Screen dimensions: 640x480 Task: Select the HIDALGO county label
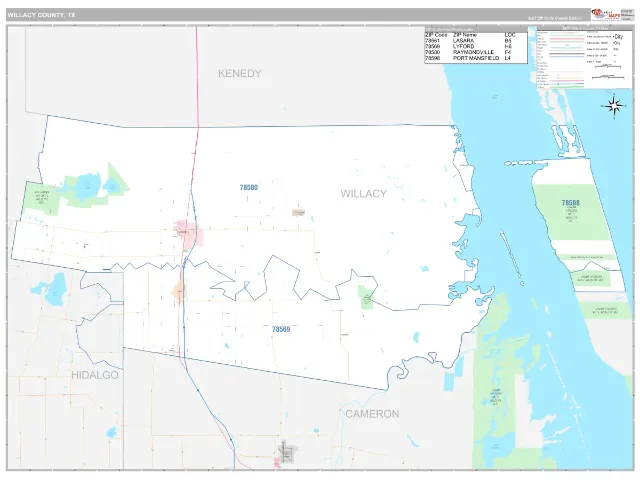coord(95,375)
